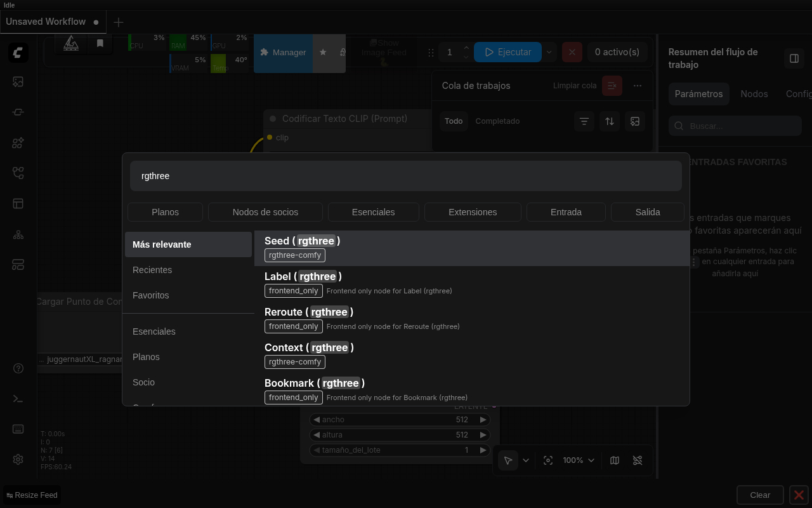The image size is (812, 508).
Task: Choose Label (rgthree) search result
Action: coord(471,284)
